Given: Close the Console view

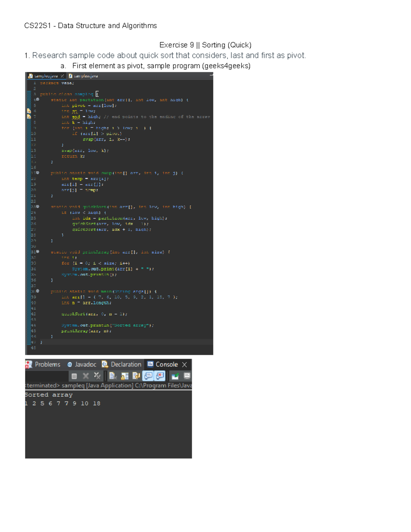Looking at the screenshot, I should coord(184,364).
